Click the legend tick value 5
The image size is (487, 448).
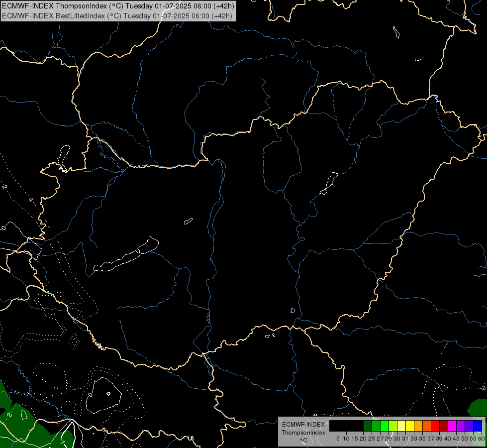[338, 439]
